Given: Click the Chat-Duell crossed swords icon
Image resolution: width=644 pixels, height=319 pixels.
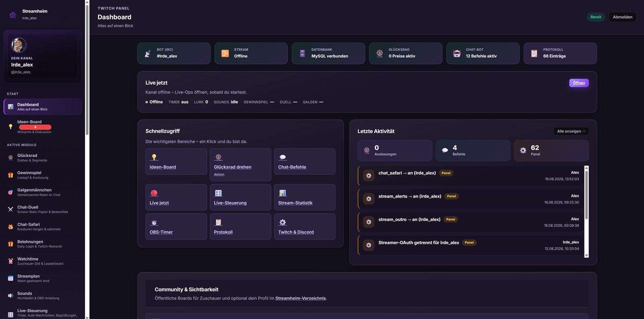Looking at the screenshot, I should pos(10,209).
